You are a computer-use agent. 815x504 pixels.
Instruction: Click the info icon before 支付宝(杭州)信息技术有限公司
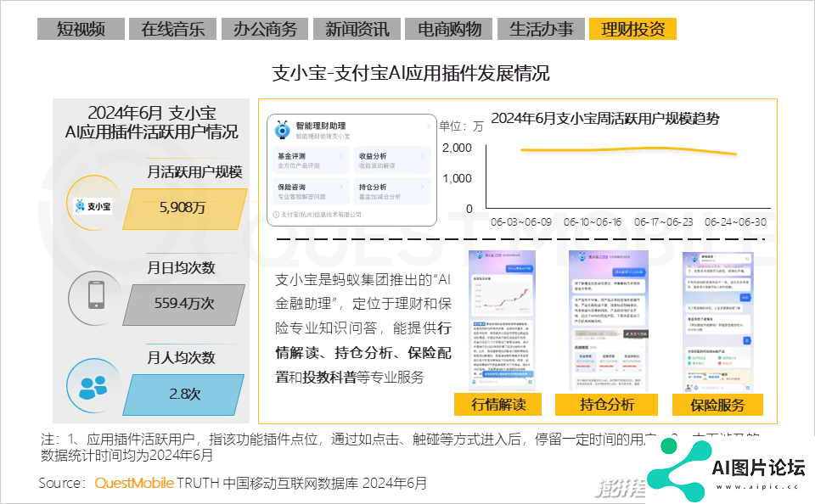pyautogui.click(x=277, y=215)
